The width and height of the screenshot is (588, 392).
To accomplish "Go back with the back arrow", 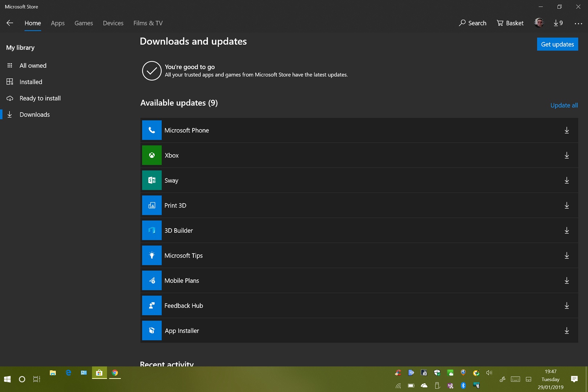I will 10,23.
